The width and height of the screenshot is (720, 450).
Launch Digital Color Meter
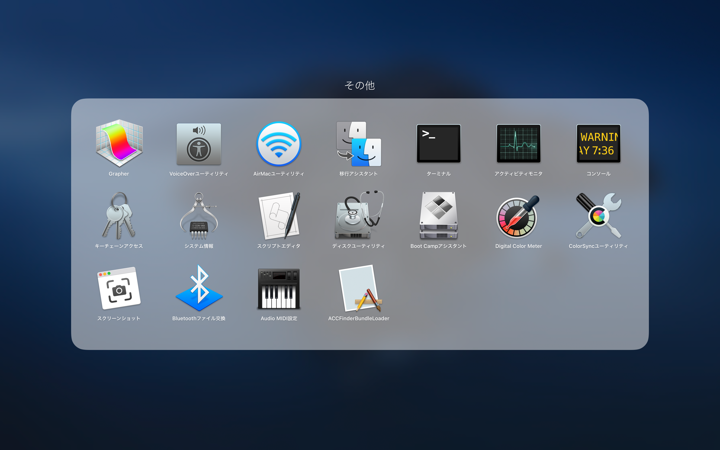click(518, 216)
